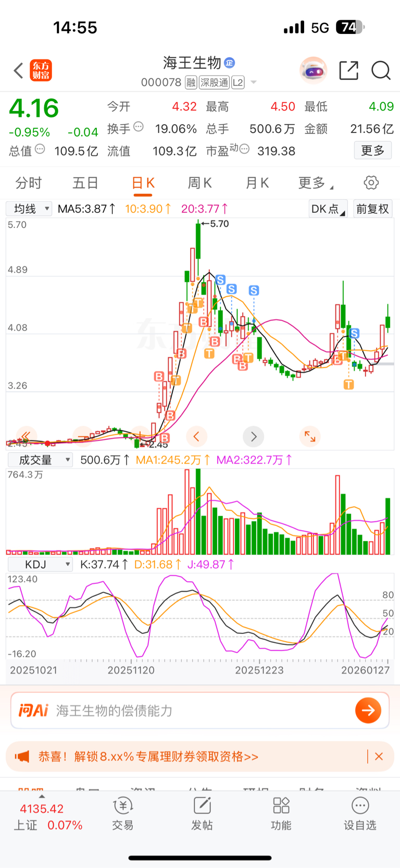Open the KDJ indicator dropdown
Screen dimensions: 400x868
pos(40,565)
